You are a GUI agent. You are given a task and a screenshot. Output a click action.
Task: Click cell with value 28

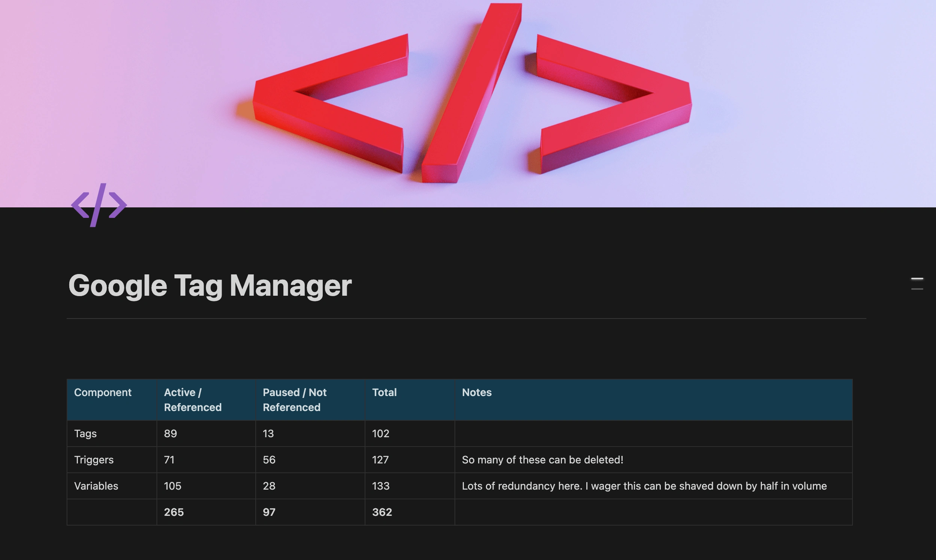[310, 486]
